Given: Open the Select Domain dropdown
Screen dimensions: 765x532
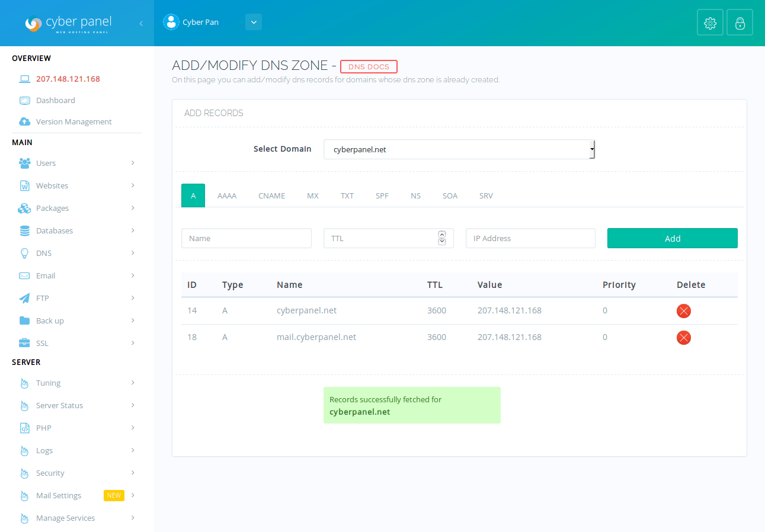Looking at the screenshot, I should (459, 149).
